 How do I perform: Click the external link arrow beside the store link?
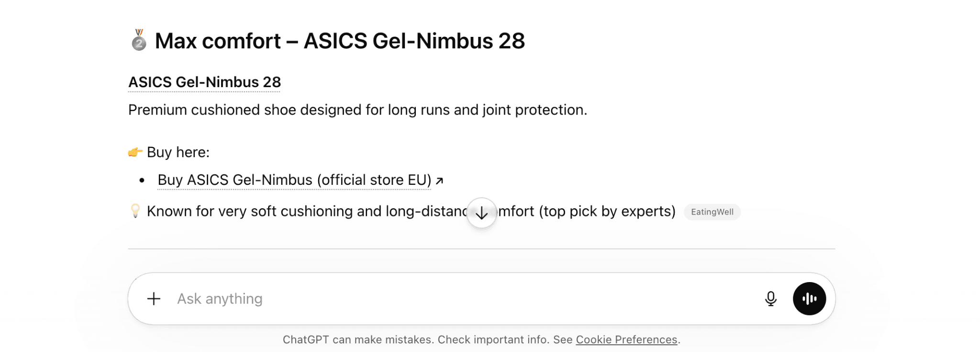(440, 180)
